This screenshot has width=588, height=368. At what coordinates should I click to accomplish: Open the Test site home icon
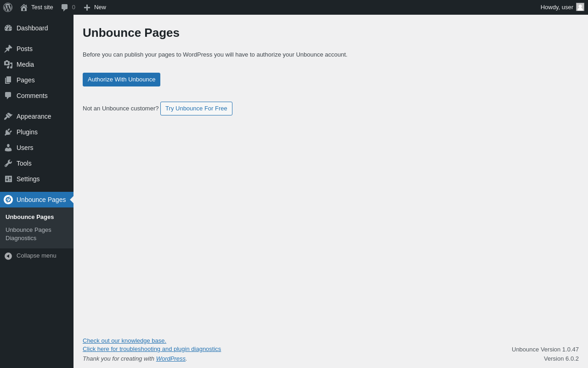(24, 7)
